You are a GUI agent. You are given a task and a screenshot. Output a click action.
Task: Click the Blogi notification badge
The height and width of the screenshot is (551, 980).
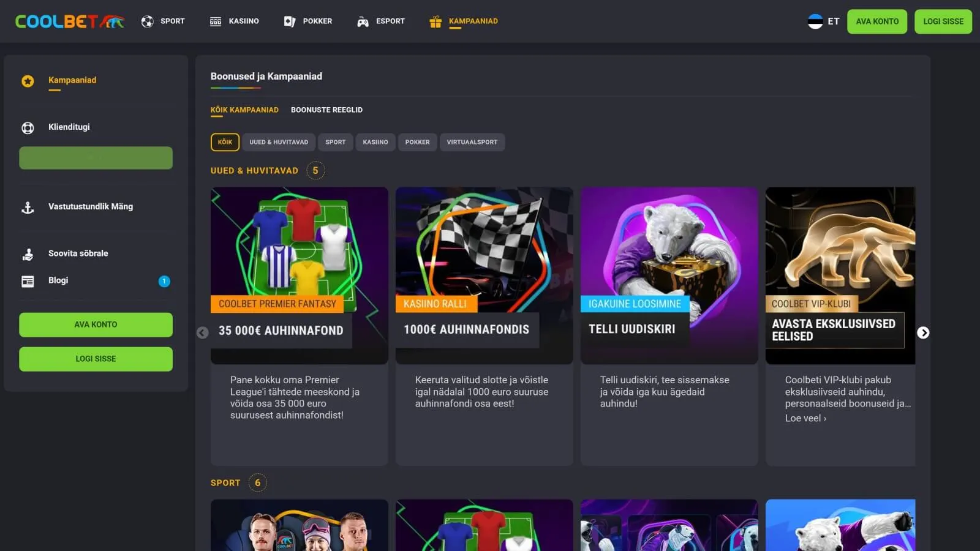(x=164, y=281)
